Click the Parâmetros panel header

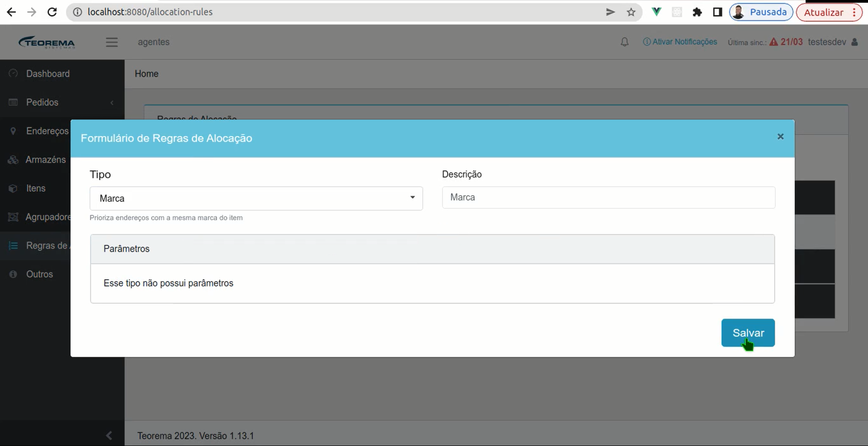pos(432,249)
